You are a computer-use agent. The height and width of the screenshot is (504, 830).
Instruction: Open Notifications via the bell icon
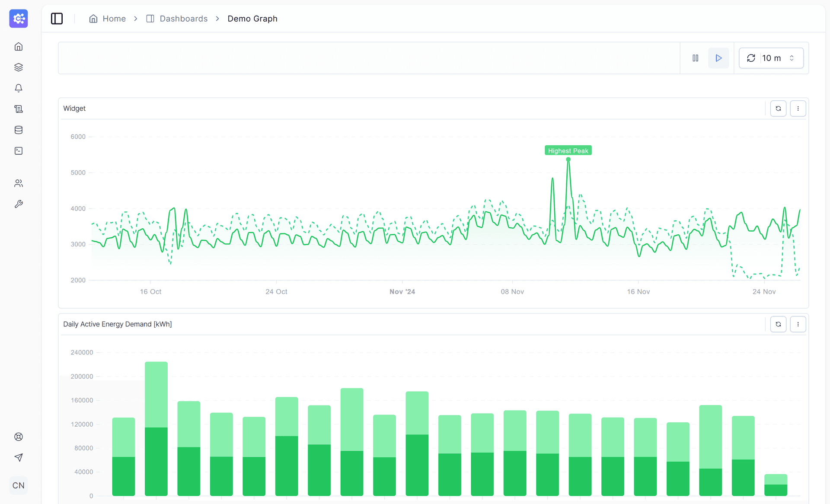pyautogui.click(x=19, y=88)
